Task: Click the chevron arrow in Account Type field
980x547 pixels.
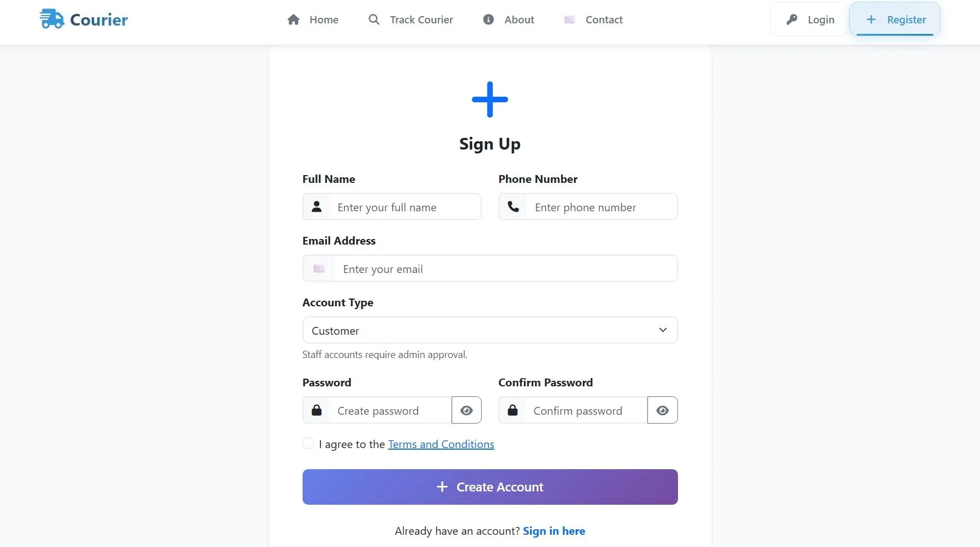Action: 662,330
